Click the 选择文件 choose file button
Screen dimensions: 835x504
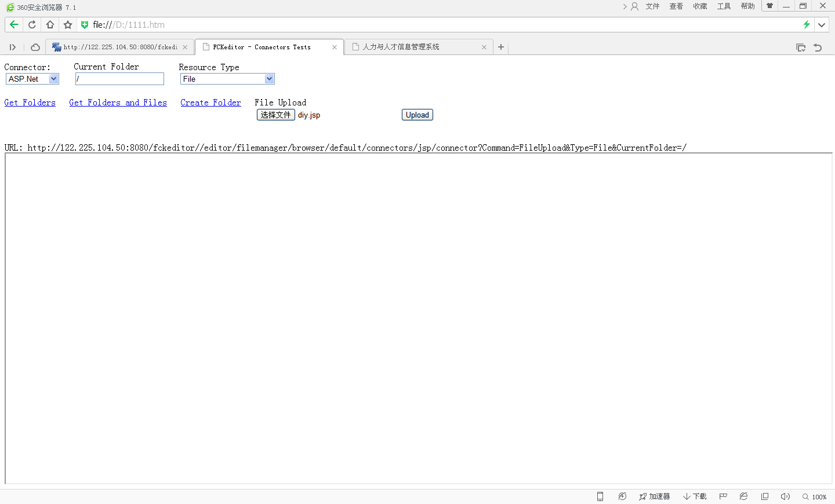click(x=276, y=115)
